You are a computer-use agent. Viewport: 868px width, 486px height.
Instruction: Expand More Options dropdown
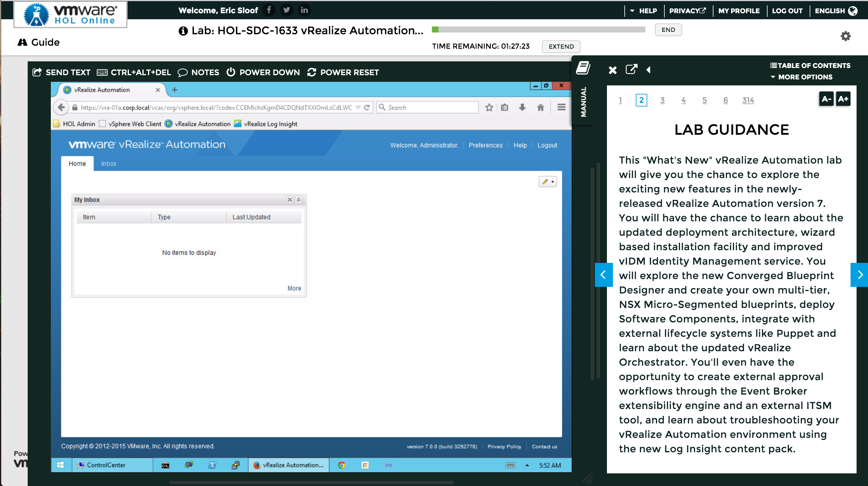tap(801, 77)
